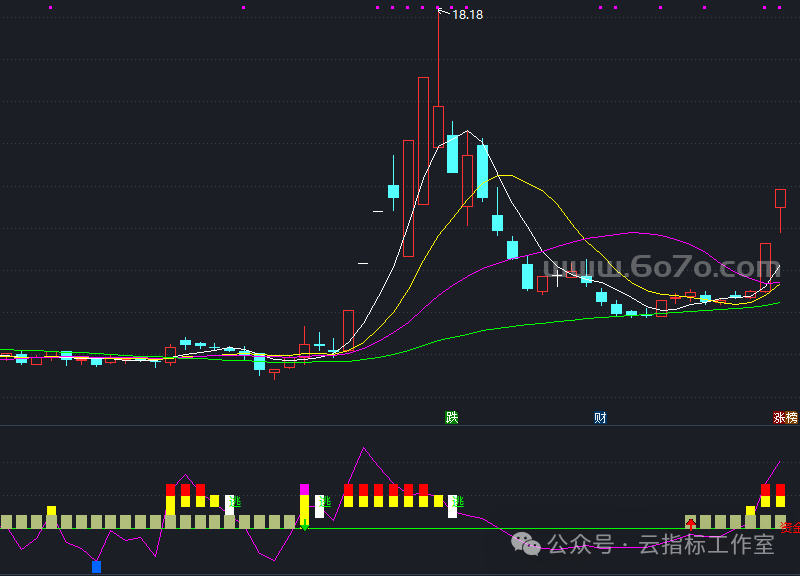Click the magenta block atop the indicator bar
The image size is (800, 576).
pos(305,489)
